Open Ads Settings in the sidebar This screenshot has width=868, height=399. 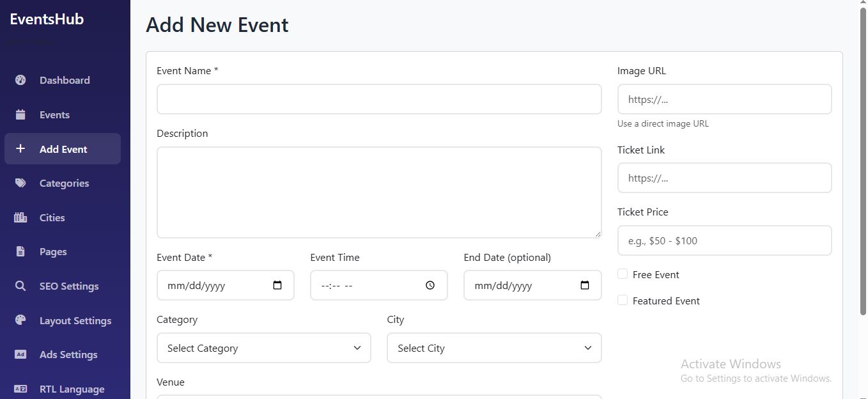click(68, 354)
